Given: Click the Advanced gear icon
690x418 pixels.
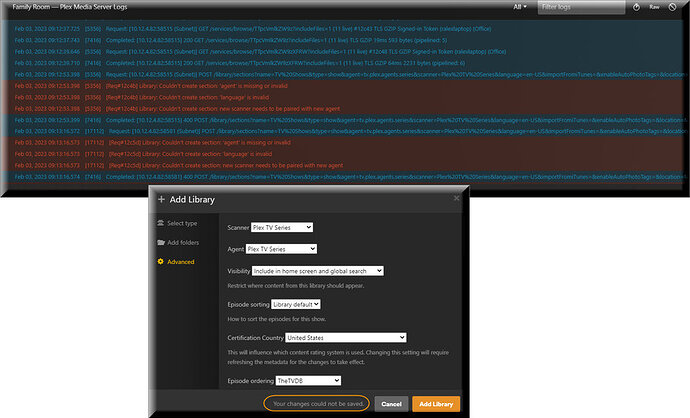Looking at the screenshot, I should point(161,261).
